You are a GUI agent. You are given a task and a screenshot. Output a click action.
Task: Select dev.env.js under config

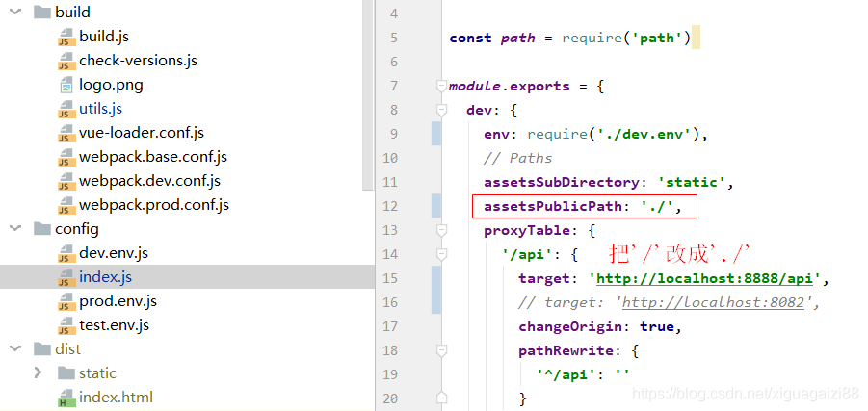[x=114, y=253]
